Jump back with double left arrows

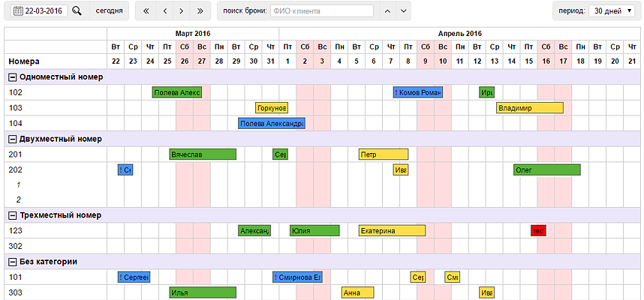[146, 11]
